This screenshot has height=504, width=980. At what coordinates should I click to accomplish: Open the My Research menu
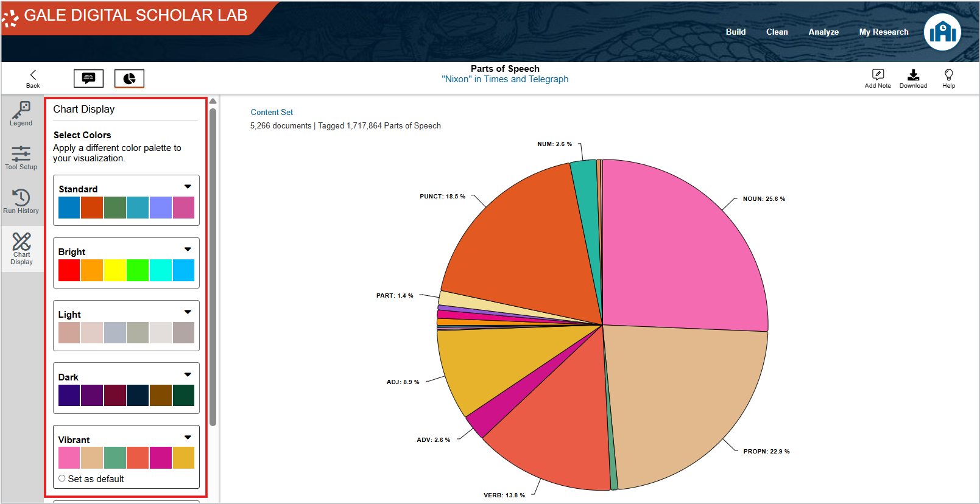(884, 32)
